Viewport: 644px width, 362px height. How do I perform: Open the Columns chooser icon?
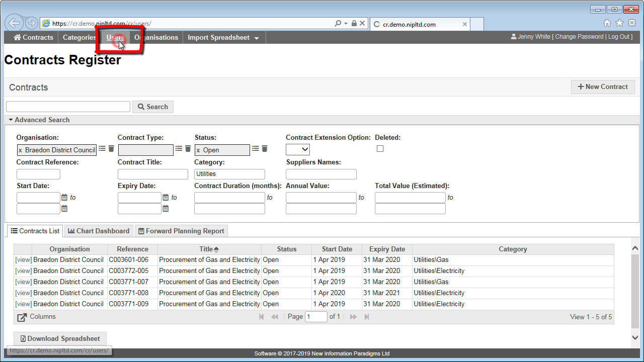(x=22, y=317)
